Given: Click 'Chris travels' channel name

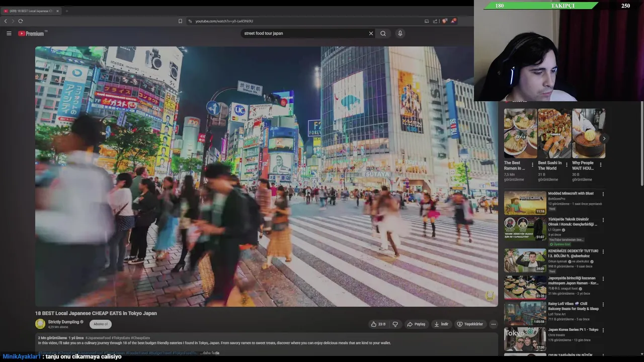Looking at the screenshot, I should click(x=556, y=335).
